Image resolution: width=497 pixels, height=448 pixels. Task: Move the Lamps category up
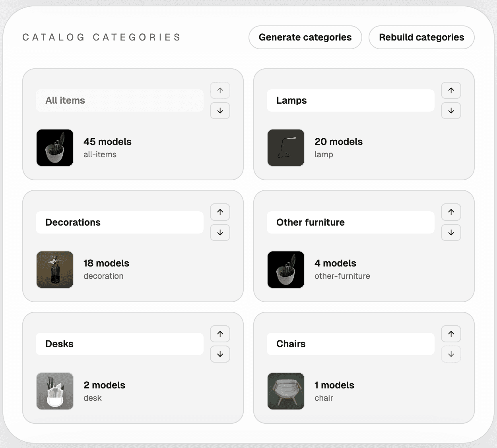pos(451,91)
